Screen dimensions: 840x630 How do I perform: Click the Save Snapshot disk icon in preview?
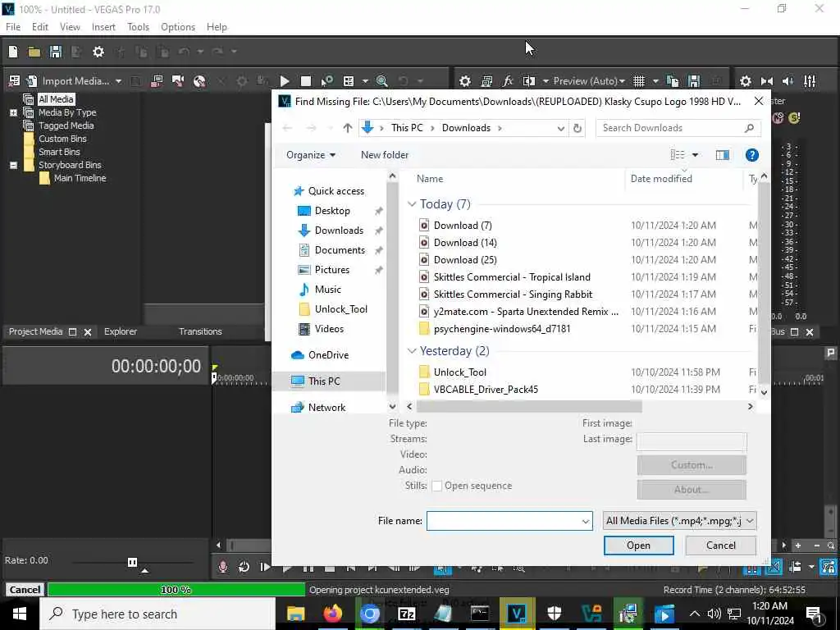click(x=694, y=81)
